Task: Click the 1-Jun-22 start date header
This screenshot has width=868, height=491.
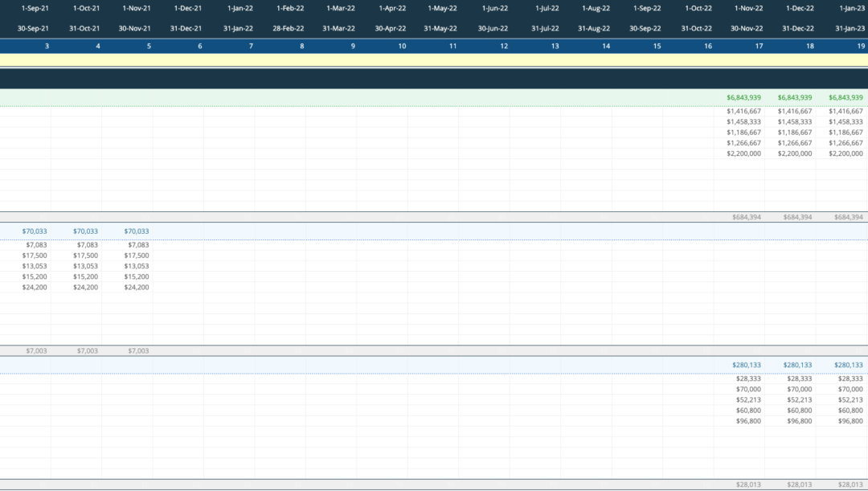Action: (494, 8)
